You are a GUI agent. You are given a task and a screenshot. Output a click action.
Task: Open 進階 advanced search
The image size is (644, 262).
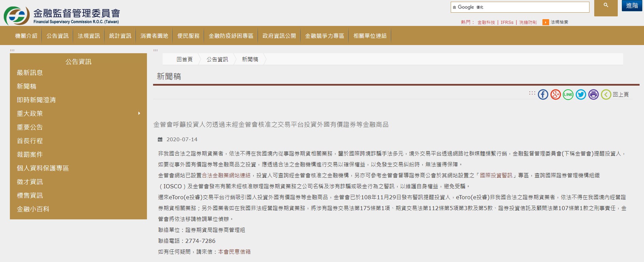[632, 5]
